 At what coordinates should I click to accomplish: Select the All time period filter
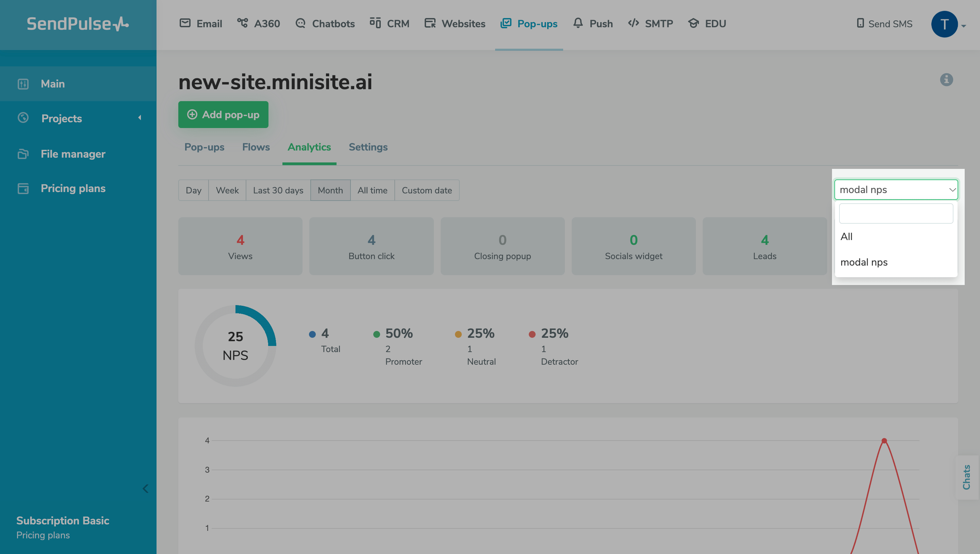click(372, 190)
